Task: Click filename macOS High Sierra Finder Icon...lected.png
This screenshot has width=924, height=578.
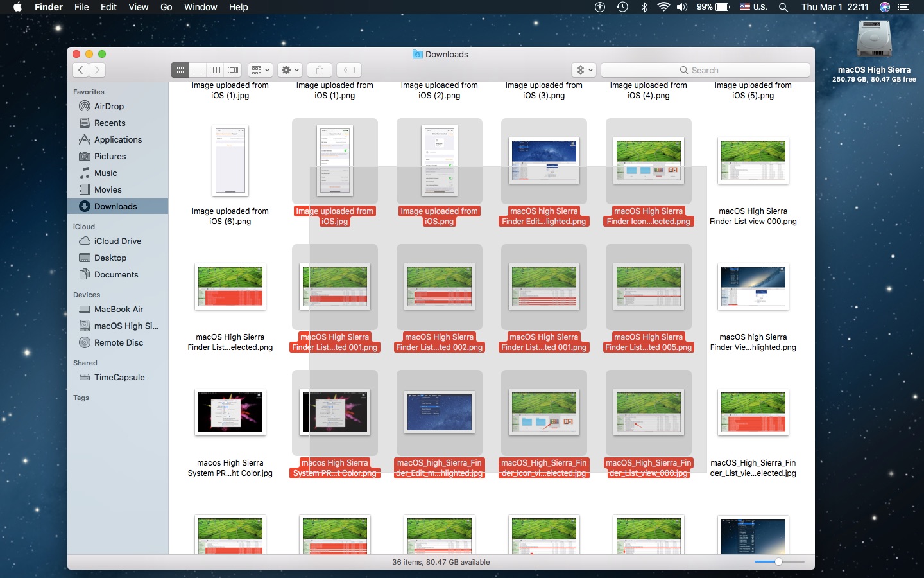Action: tap(649, 216)
